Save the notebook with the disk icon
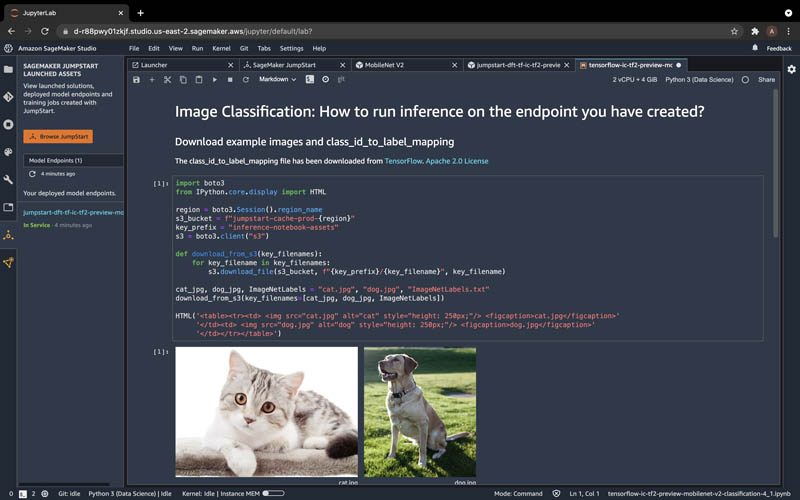The width and height of the screenshot is (800, 500). click(136, 80)
